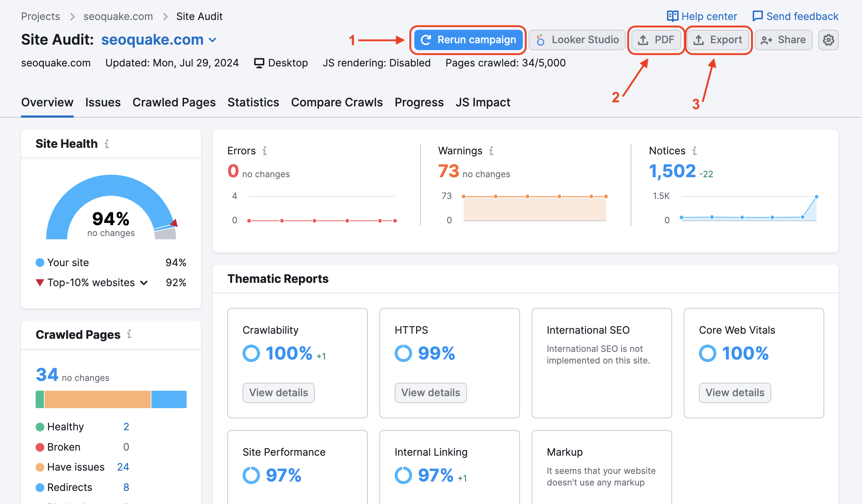The height and width of the screenshot is (504, 862).
Task: Click the Crawled Pages info icon
Action: 129,334
